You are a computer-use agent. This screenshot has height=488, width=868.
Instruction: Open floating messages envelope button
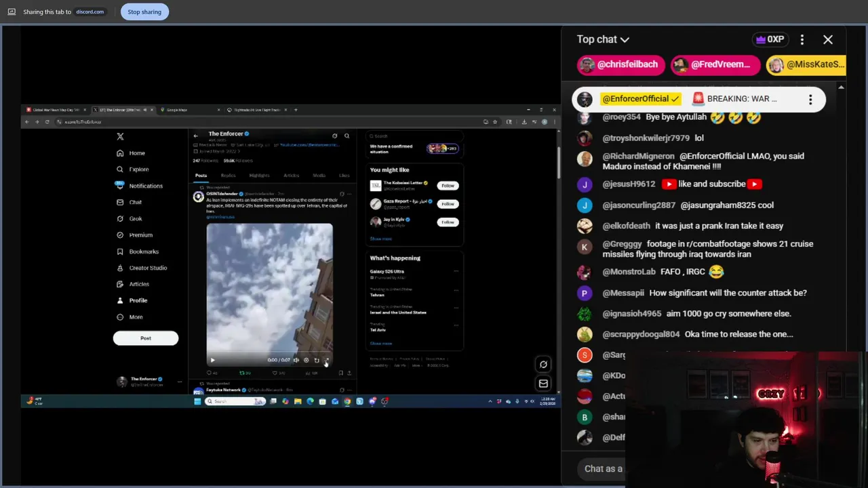(x=543, y=384)
